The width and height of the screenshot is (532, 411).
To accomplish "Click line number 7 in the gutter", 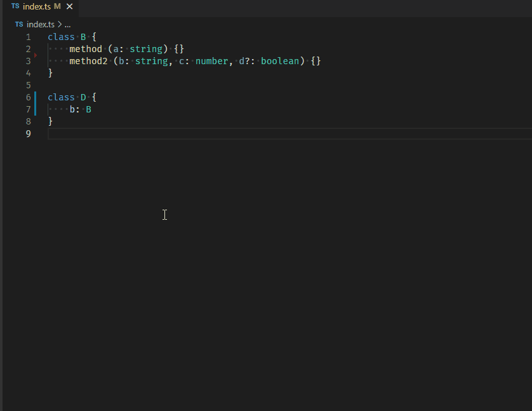I will coord(29,109).
